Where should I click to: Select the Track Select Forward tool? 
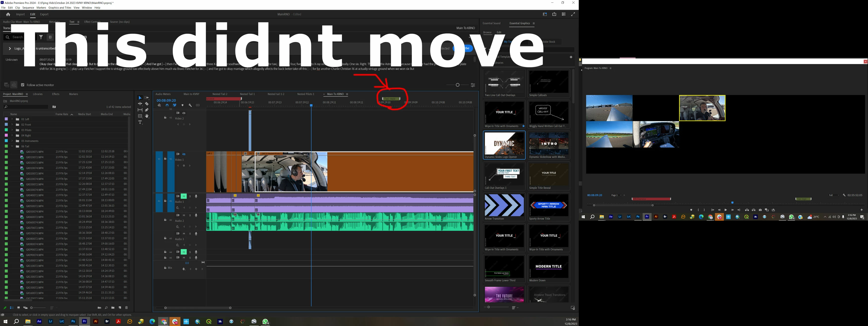(147, 98)
